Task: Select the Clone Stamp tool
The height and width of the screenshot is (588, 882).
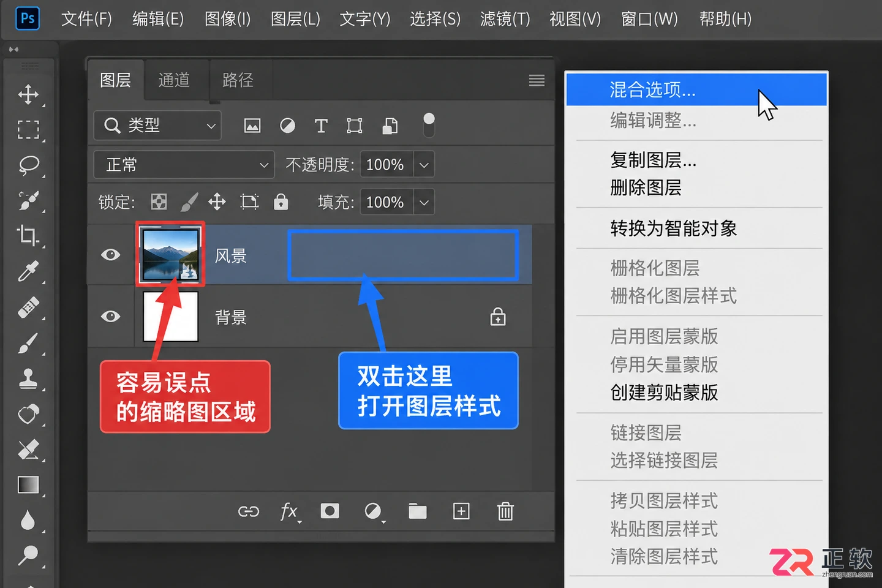Action: [x=28, y=379]
